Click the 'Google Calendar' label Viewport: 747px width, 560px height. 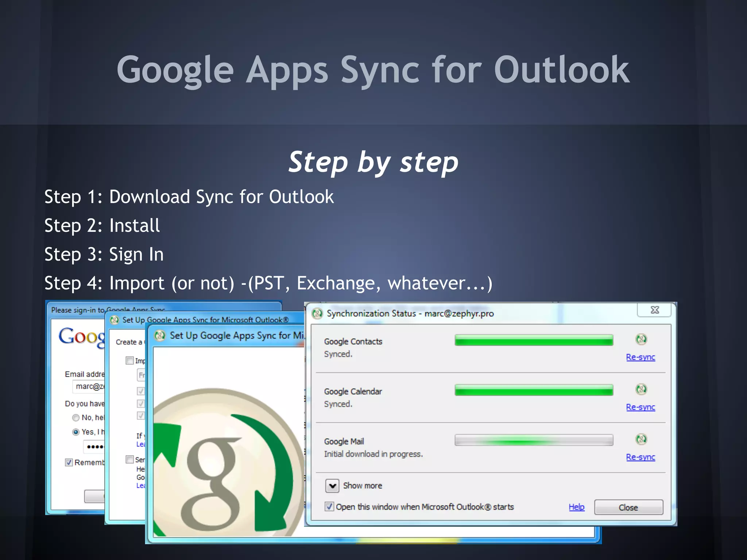353,392
